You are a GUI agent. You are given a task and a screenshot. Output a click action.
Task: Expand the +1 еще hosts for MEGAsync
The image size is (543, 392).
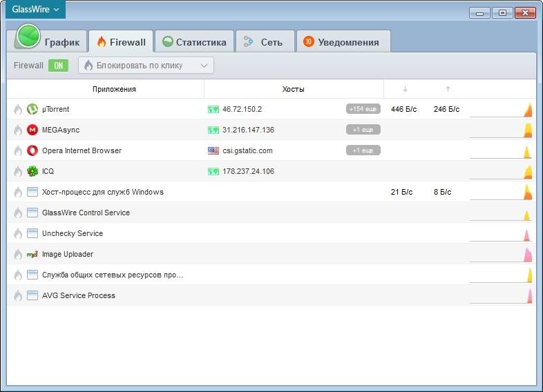(363, 130)
